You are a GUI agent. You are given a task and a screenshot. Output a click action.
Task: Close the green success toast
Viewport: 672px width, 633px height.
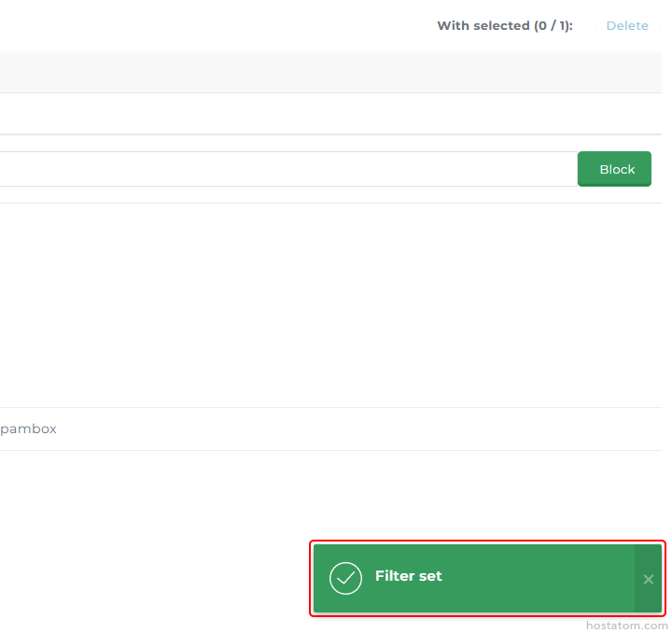(648, 579)
